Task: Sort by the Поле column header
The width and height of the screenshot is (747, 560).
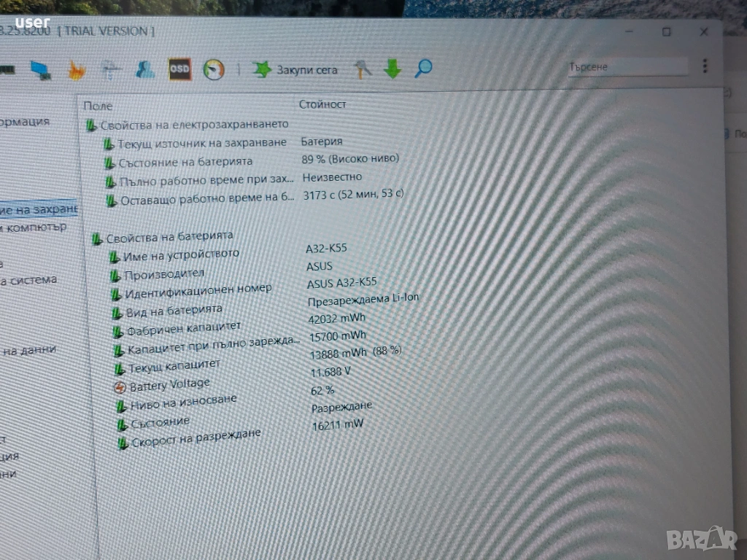Action: point(98,106)
